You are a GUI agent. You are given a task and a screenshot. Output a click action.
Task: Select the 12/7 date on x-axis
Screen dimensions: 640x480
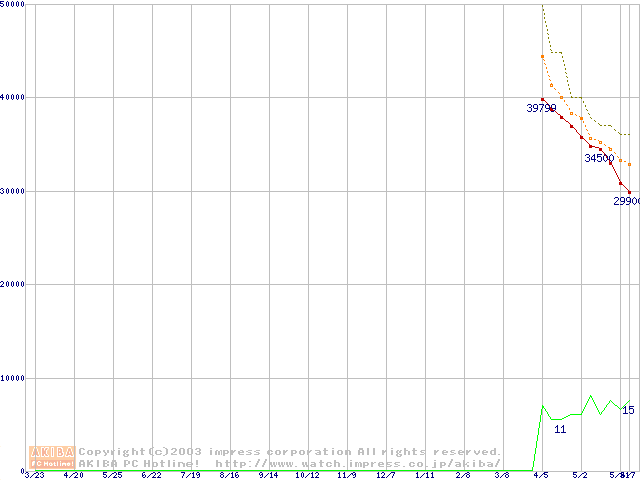pyautogui.click(x=385, y=476)
